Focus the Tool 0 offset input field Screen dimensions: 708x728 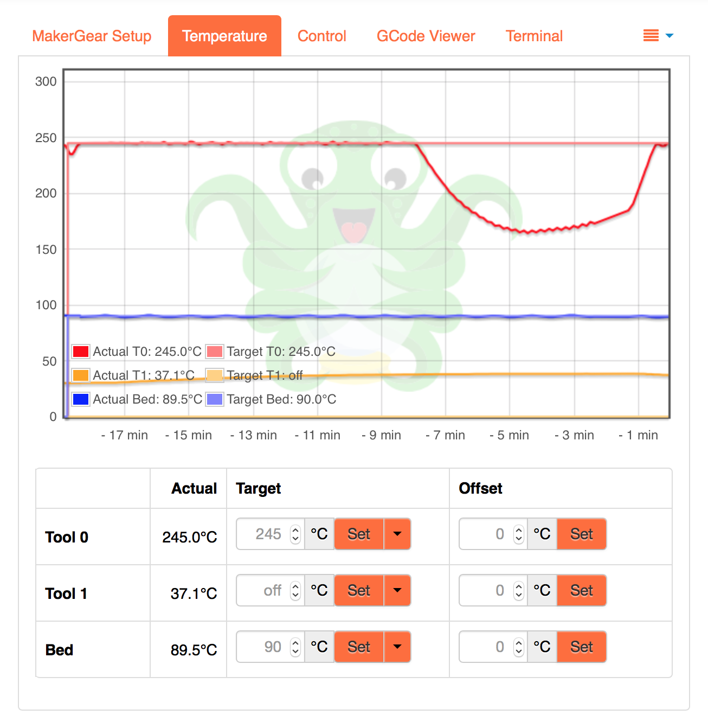(486, 534)
